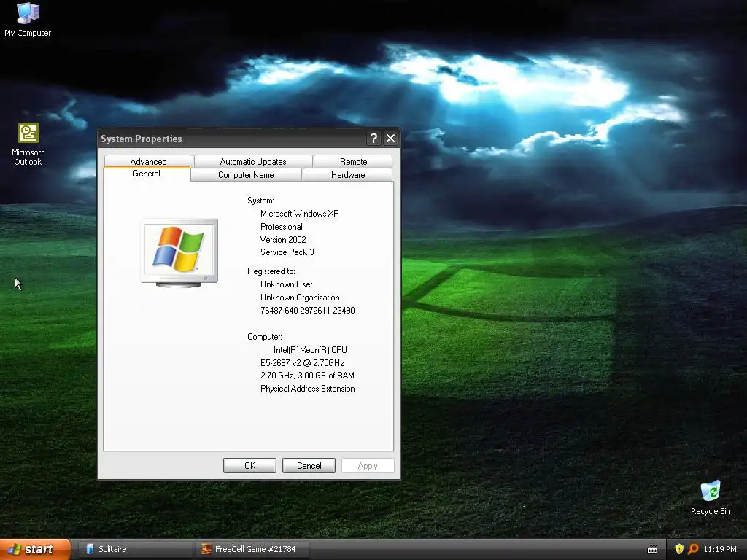Click the 'Registered to:' label
Screen dimensions: 747x560
(x=271, y=271)
